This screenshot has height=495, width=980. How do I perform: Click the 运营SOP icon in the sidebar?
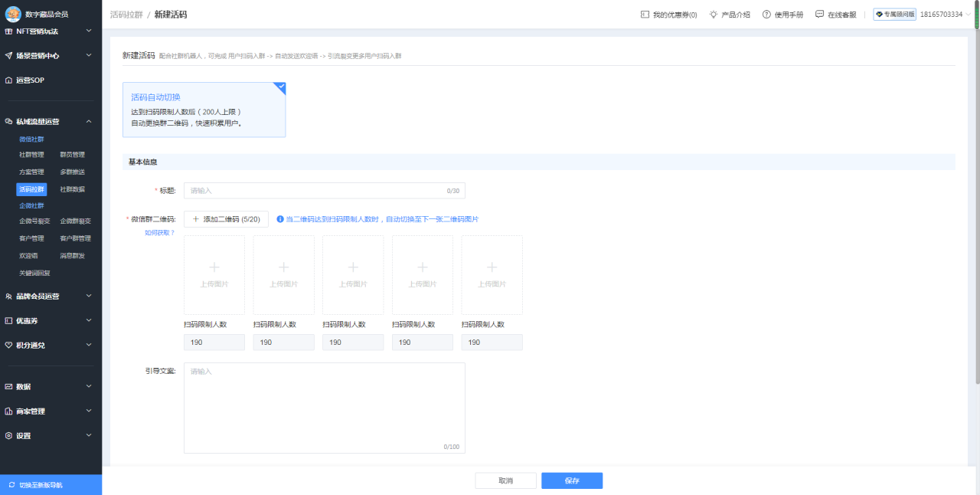tap(8, 80)
